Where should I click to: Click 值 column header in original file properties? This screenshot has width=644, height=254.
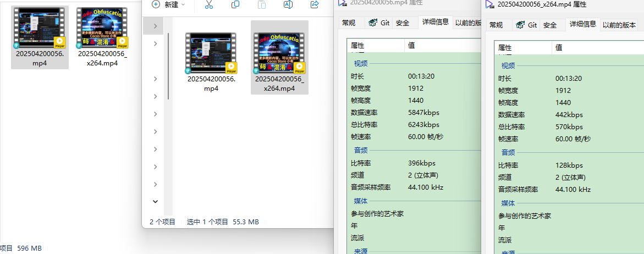443,46
